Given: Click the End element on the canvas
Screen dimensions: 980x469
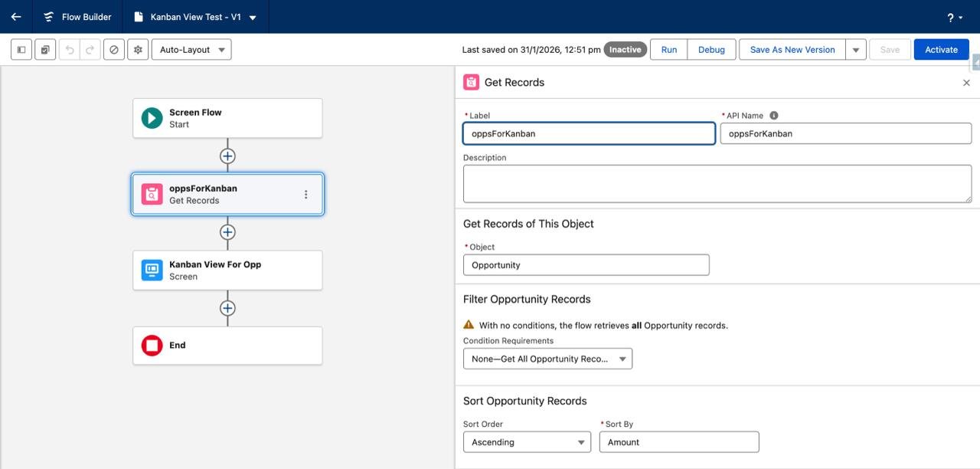Looking at the screenshot, I should click(227, 345).
